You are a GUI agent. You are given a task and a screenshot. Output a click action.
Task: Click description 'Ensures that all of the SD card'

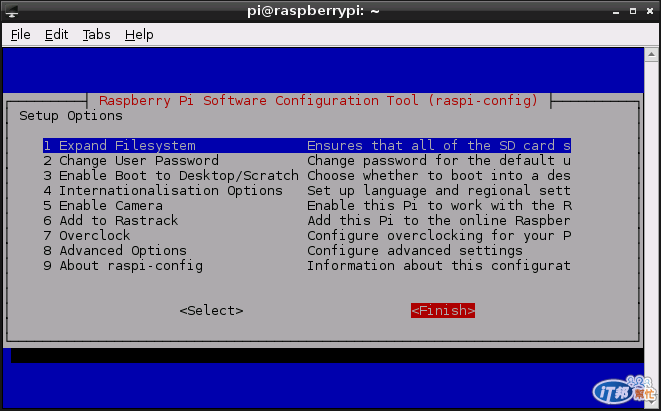click(x=431, y=145)
